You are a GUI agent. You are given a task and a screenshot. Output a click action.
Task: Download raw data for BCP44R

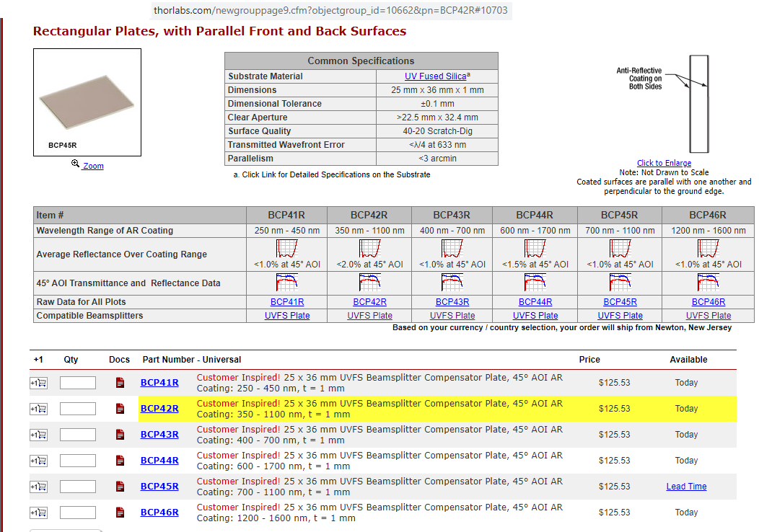[535, 302]
